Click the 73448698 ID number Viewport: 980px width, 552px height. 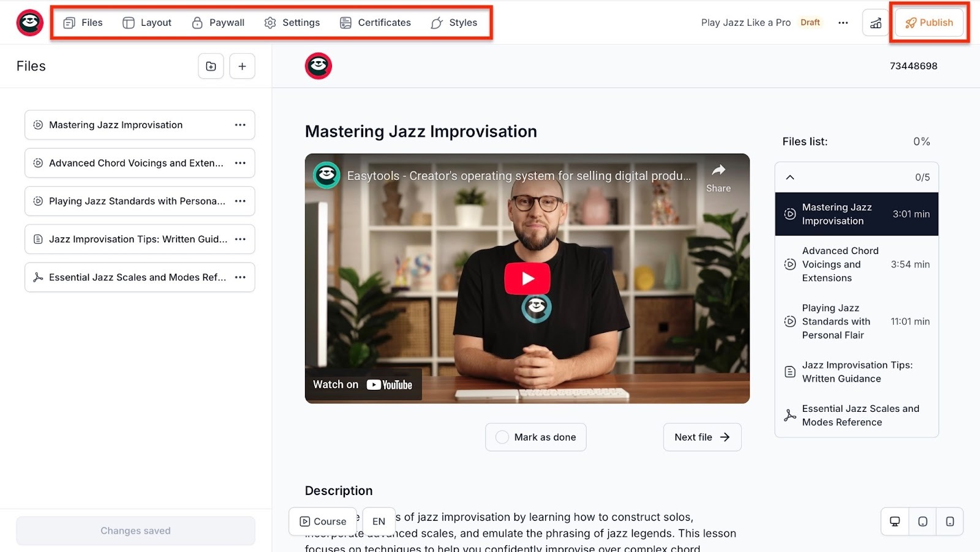pos(913,66)
